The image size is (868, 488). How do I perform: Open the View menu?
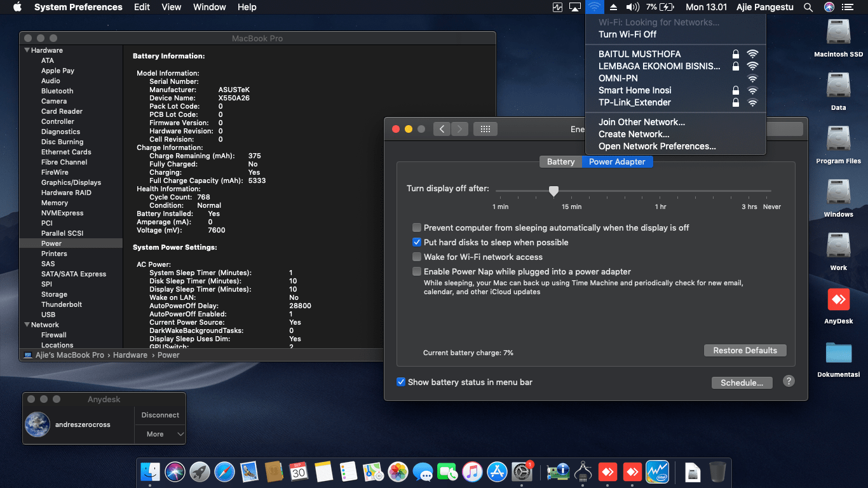[x=172, y=7]
